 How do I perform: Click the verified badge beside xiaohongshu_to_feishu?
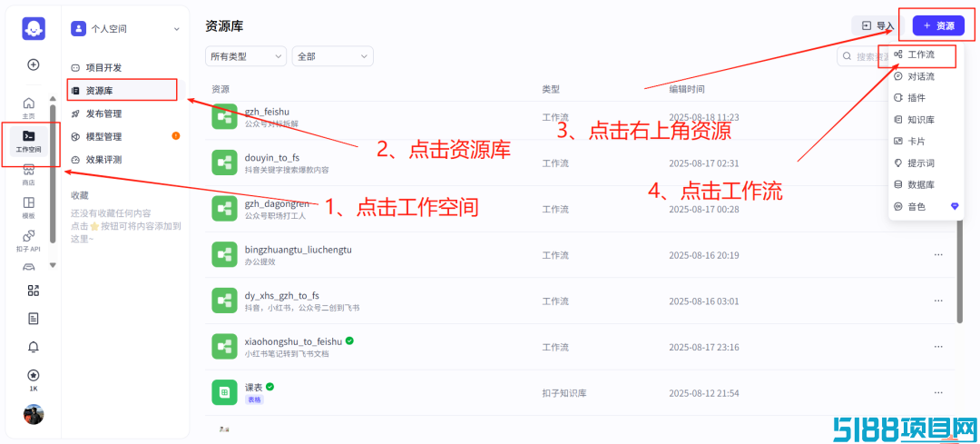349,340
